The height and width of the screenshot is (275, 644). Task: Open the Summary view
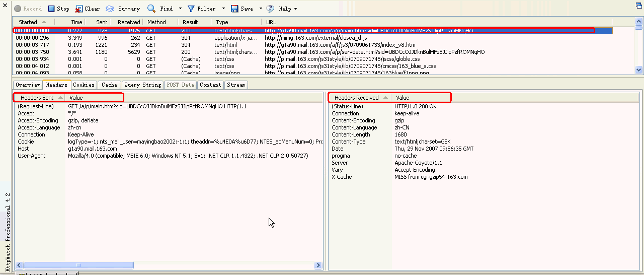click(110, 9)
